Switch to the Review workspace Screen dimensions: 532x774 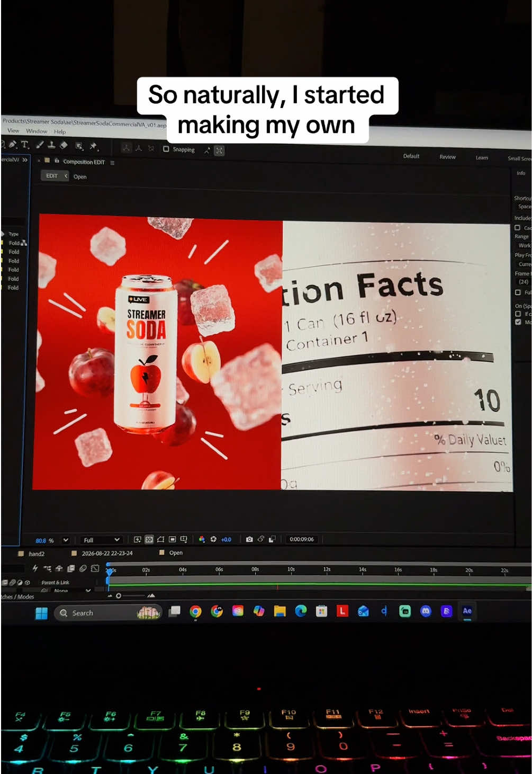(447, 157)
